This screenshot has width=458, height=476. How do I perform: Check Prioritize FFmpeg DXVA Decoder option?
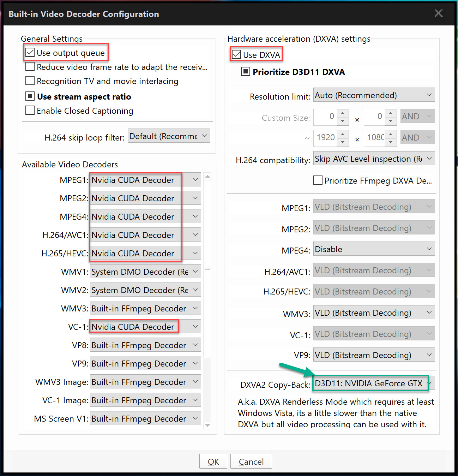coord(318,180)
